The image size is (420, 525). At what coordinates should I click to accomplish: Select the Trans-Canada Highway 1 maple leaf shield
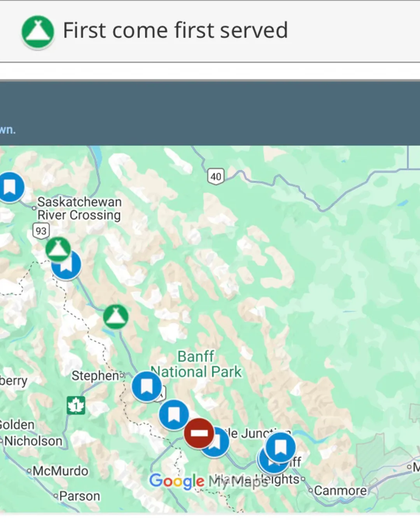pos(76,406)
